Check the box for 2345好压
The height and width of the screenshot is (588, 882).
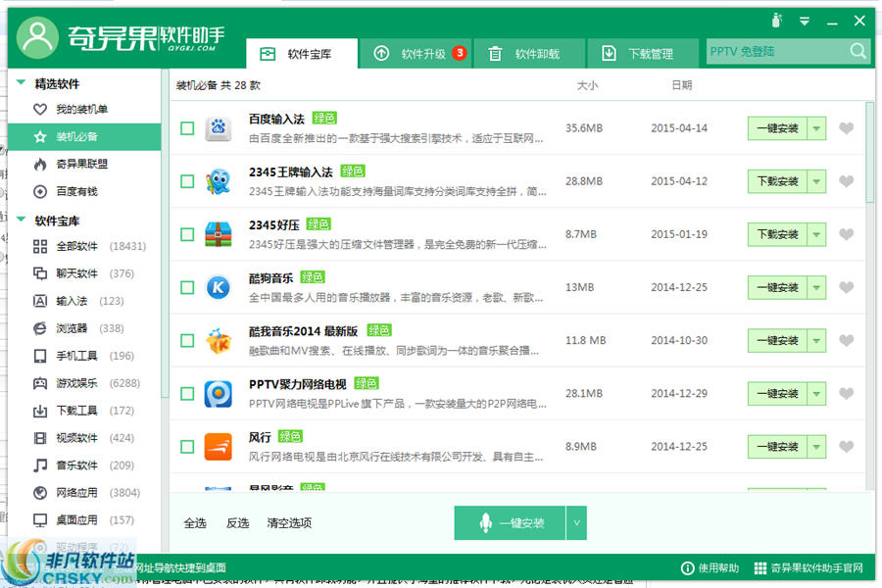coord(187,234)
